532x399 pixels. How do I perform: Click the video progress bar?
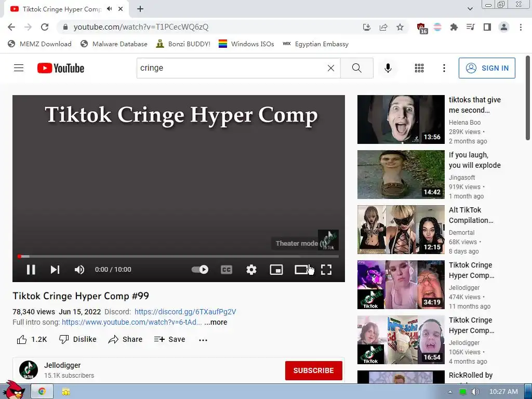click(178, 257)
